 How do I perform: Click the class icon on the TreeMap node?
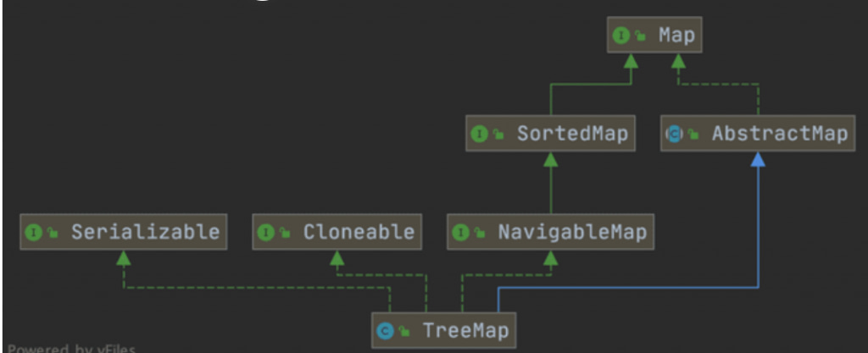(385, 330)
